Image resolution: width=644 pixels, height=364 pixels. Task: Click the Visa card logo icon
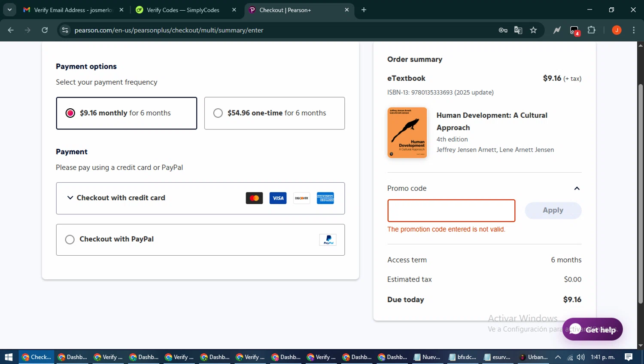point(278,198)
